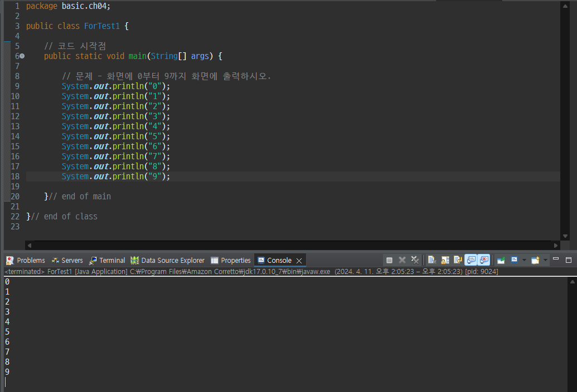The height and width of the screenshot is (392, 577).
Task: Click the Problems tab icon
Action: [x=10, y=261]
